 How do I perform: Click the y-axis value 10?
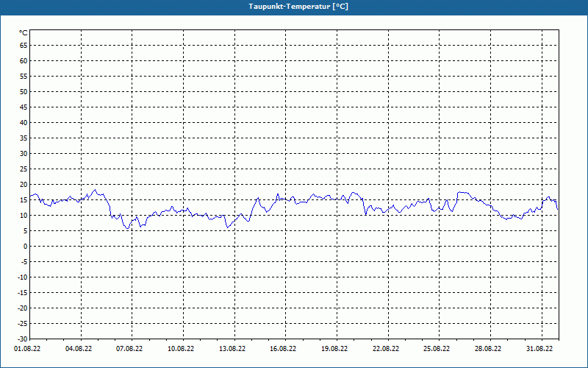coord(24,216)
